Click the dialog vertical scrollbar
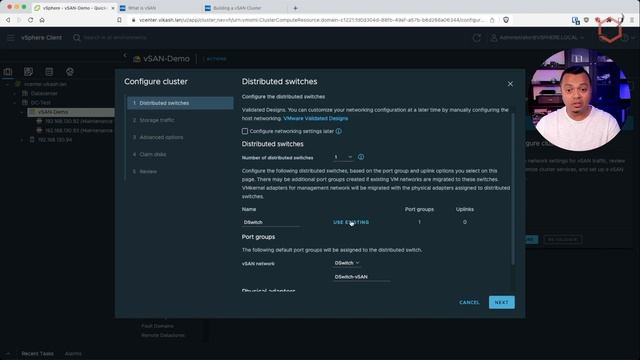This screenshot has height=360, width=640. [x=513, y=188]
